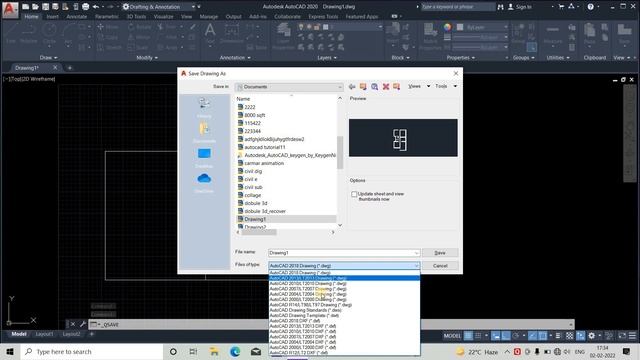Toggle Snap mode in status bar
The image size is (640, 360).
(x=478, y=336)
